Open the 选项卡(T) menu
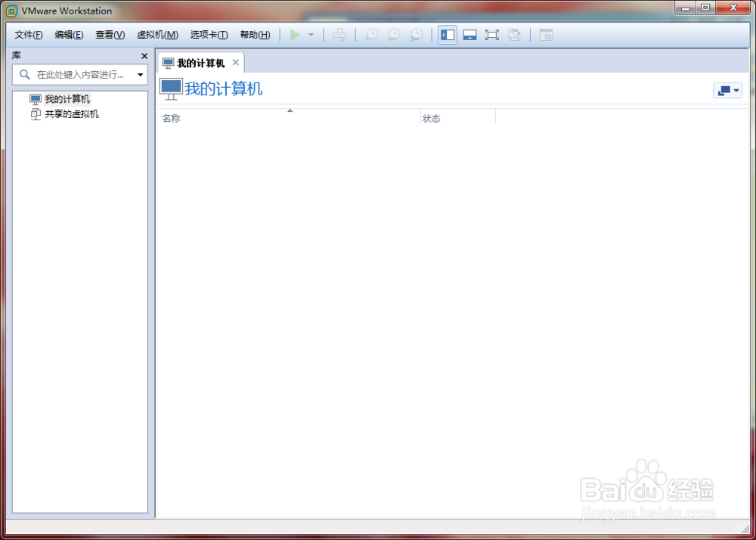This screenshot has height=540, width=756. [x=209, y=35]
